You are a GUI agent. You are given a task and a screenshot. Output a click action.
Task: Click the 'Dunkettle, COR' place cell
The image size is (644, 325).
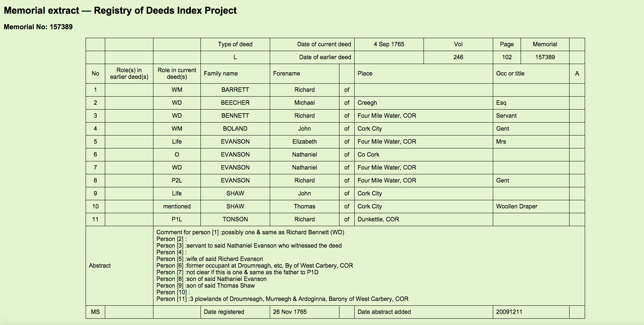378,219
